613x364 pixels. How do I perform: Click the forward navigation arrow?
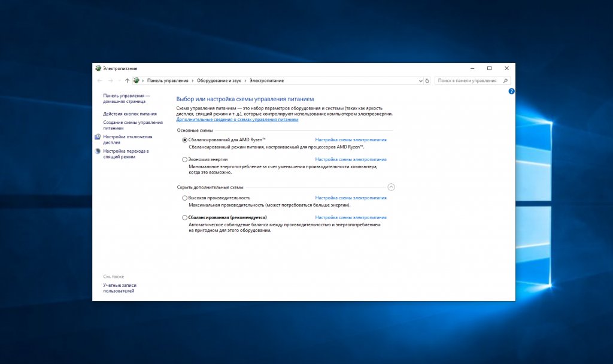pyautogui.click(x=111, y=81)
